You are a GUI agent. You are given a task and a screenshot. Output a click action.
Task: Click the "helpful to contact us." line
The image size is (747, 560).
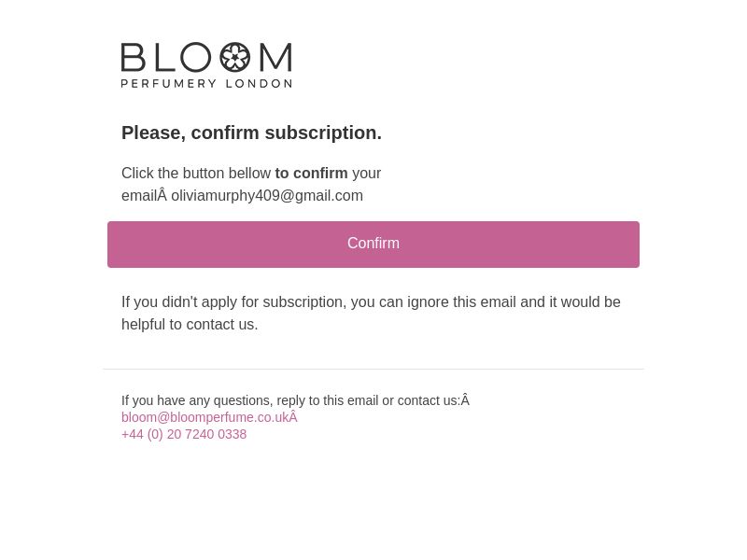(x=190, y=325)
